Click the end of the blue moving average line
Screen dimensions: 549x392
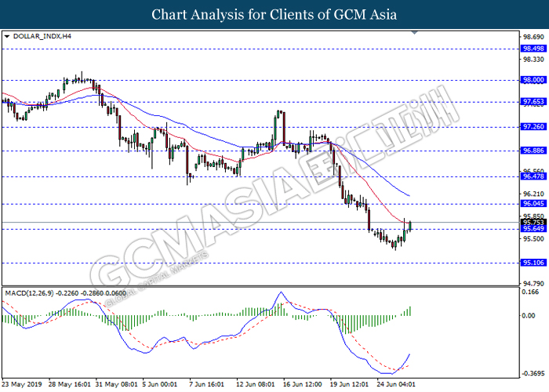point(409,196)
